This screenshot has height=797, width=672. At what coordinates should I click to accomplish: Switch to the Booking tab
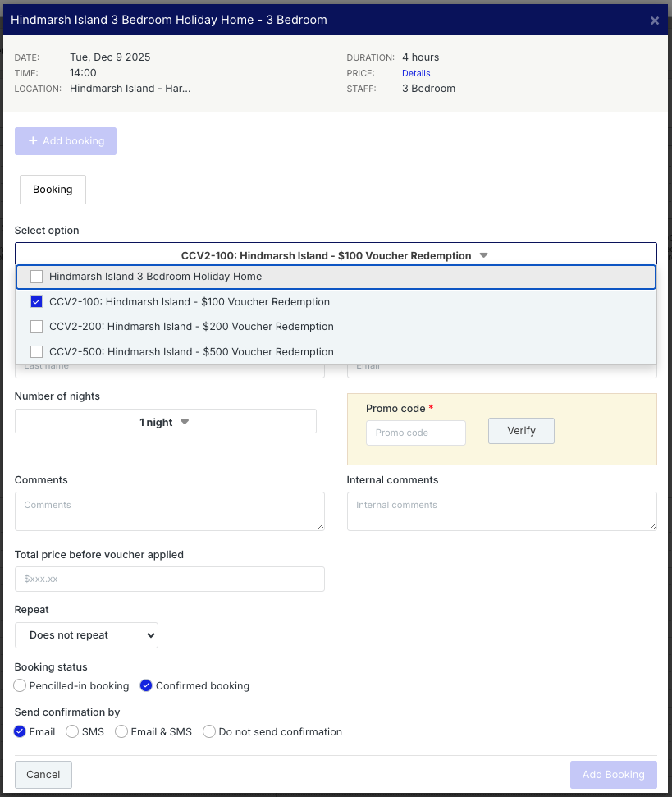tap(53, 190)
